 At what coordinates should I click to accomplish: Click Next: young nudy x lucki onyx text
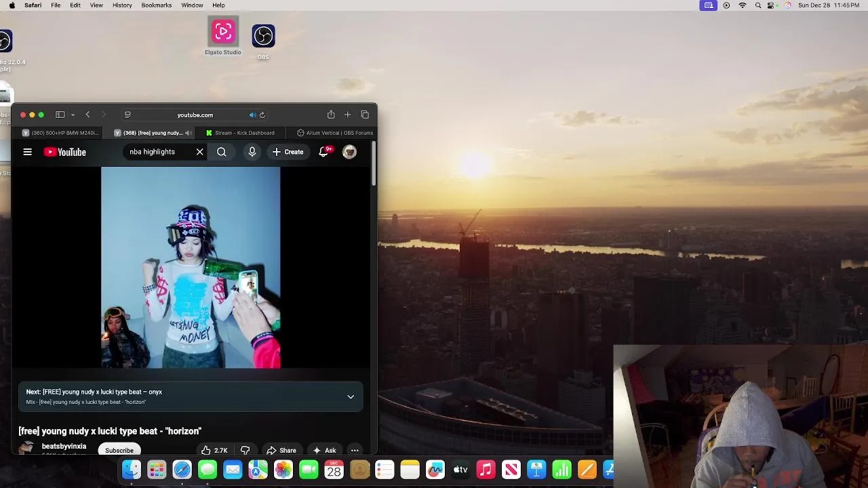coord(94,392)
